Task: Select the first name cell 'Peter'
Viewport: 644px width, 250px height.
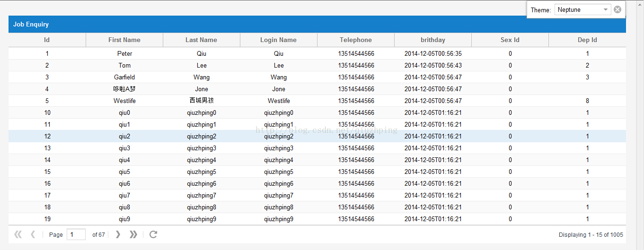Action: click(x=124, y=53)
